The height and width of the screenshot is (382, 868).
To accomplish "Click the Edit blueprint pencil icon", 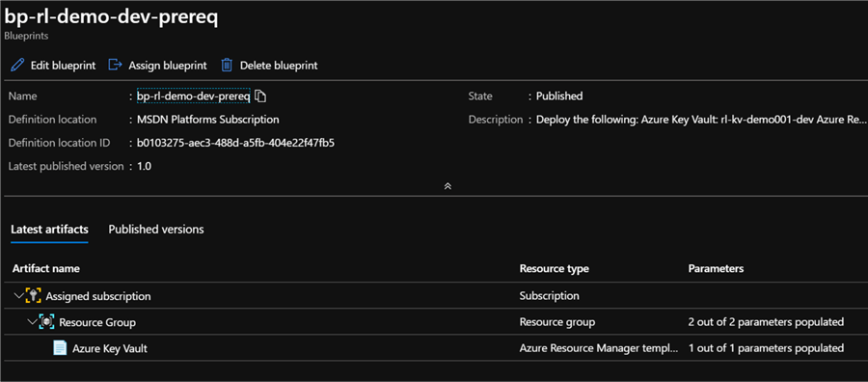I will (x=17, y=66).
